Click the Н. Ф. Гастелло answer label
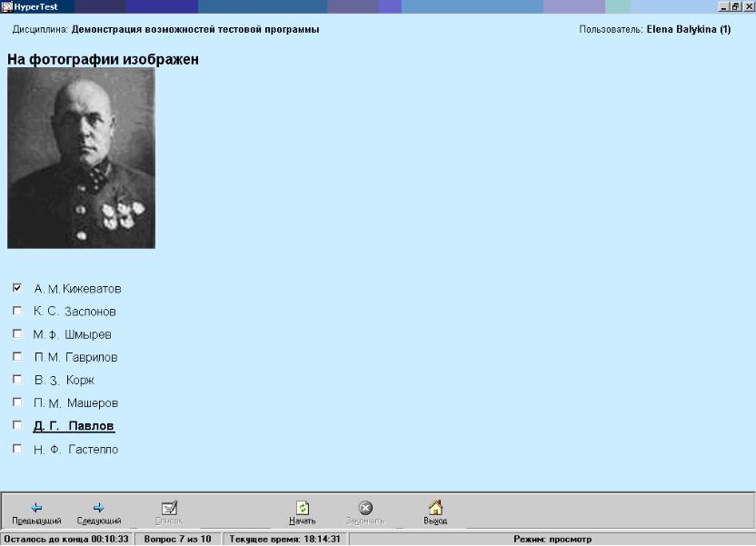This screenshot has width=756, height=546. (76, 450)
